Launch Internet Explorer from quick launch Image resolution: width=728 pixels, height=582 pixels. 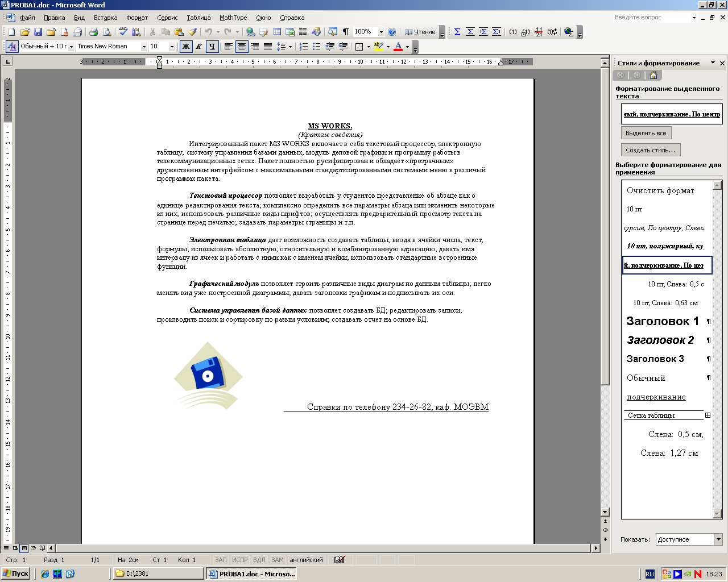coord(45,574)
